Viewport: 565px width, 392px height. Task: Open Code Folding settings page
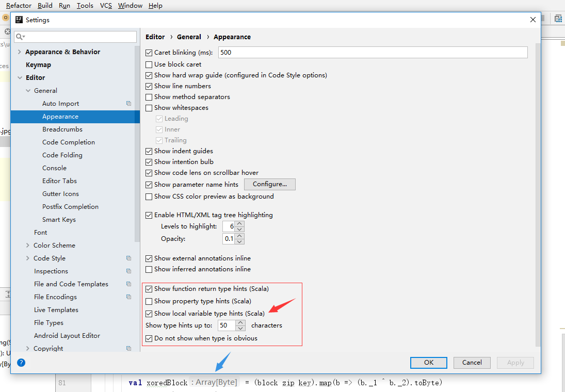click(x=62, y=155)
